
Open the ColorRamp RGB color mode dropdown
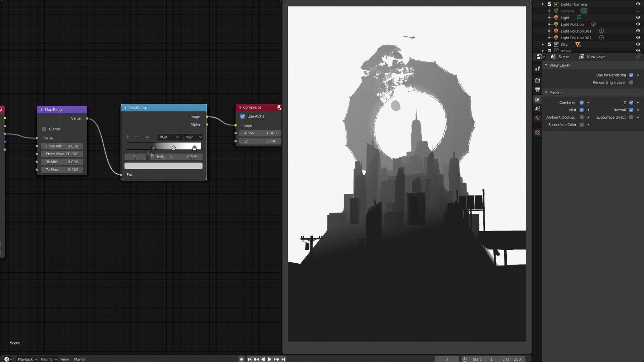point(168,137)
